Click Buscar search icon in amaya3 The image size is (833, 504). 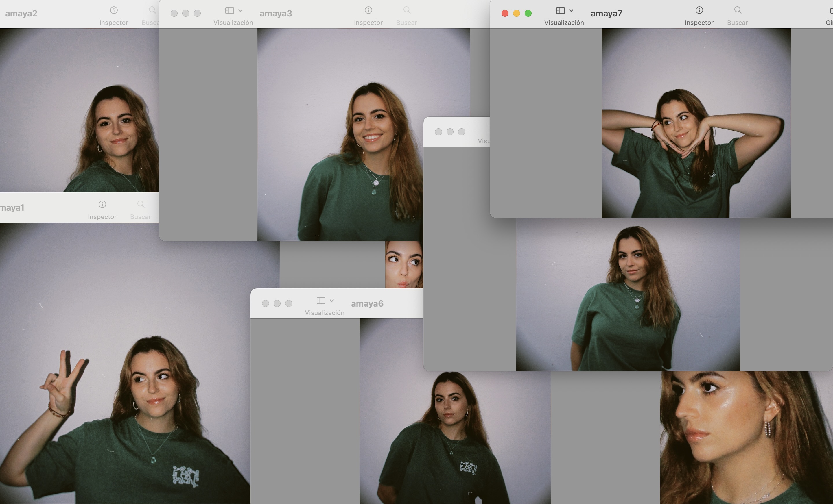[x=407, y=10]
